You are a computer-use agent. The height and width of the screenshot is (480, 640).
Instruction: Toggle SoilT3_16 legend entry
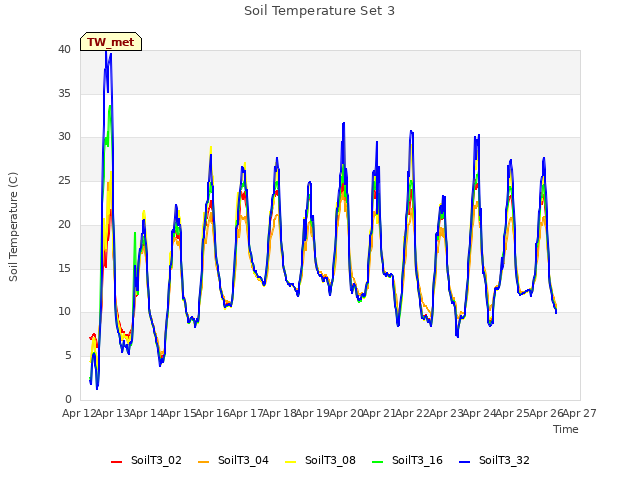click(x=407, y=460)
